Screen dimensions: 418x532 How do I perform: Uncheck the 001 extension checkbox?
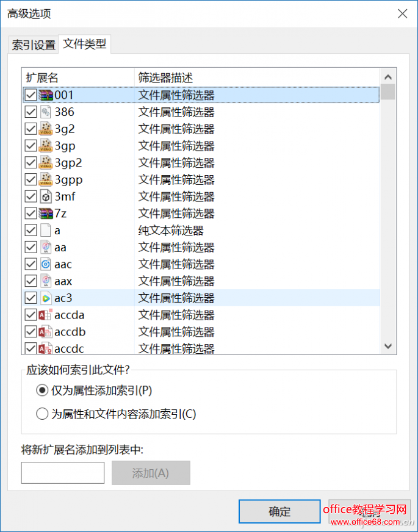(x=31, y=95)
